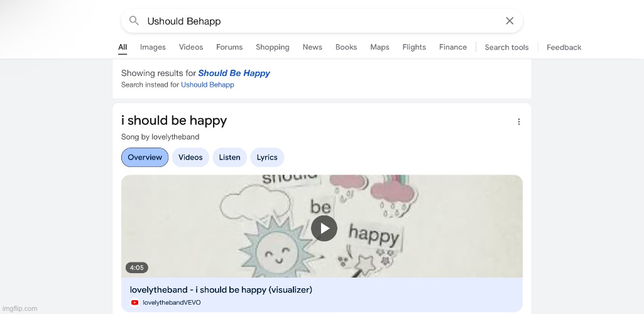This screenshot has width=644, height=314.
Task: Open the Forums results tab
Action: pyautogui.click(x=229, y=47)
